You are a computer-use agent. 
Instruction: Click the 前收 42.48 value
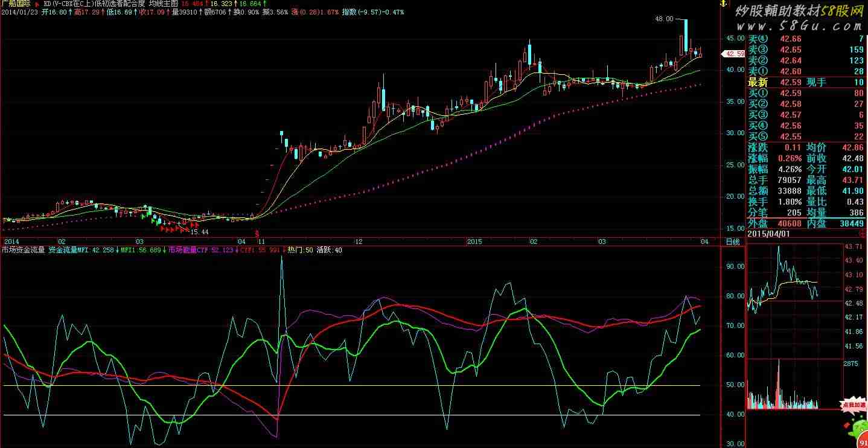(852, 158)
